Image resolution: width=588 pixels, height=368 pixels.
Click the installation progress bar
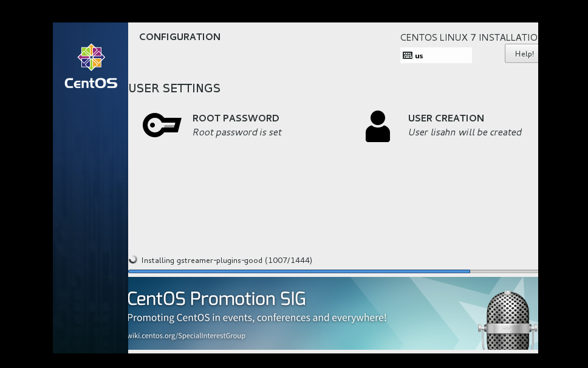[x=333, y=271]
